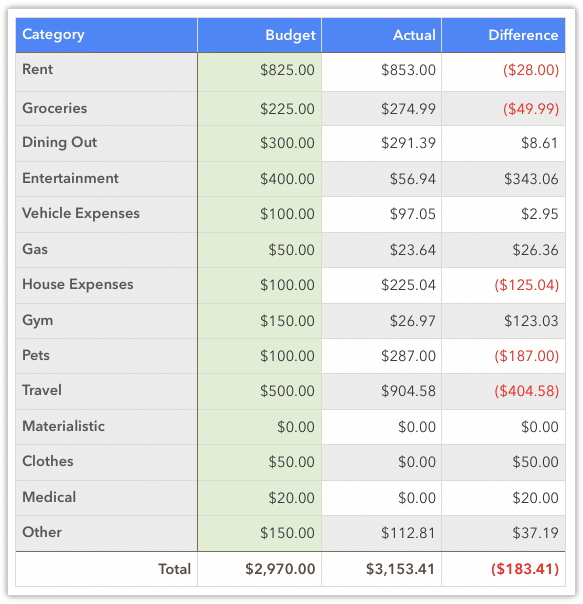Select the Dining Out category cell
The height and width of the screenshot is (604, 583).
coord(106,143)
